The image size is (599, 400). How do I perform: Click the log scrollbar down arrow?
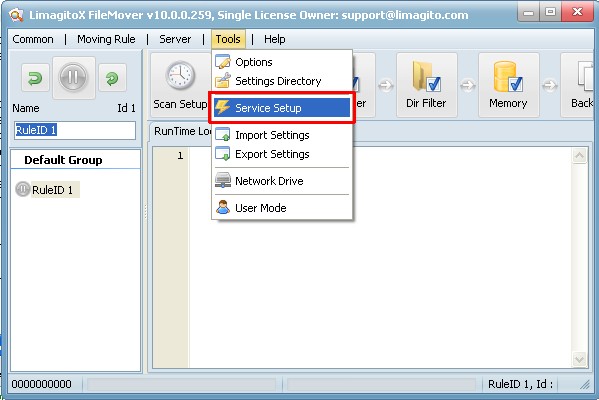point(579,360)
